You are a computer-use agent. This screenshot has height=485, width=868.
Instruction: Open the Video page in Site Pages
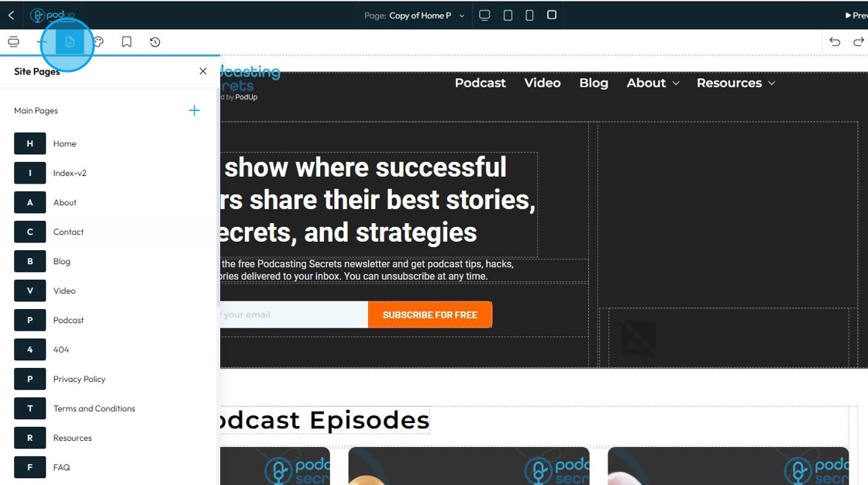[x=64, y=291]
